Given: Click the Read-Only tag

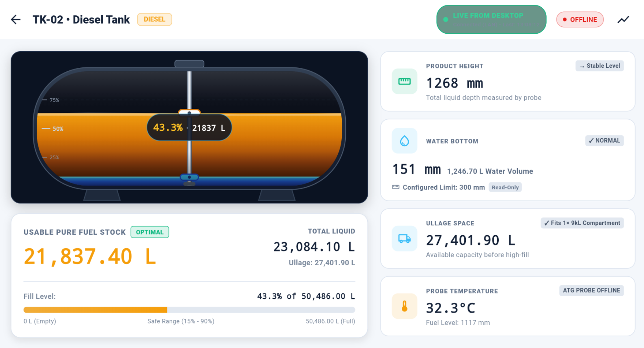Looking at the screenshot, I should 505,187.
